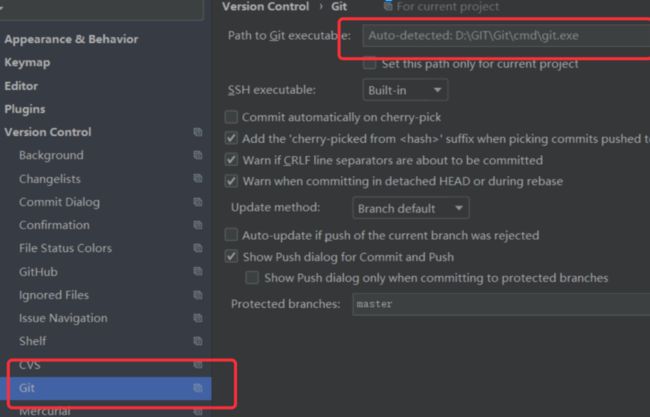Screen dimensions: 650x417
Task: Enable Auto-update if push was rejected
Action: [231, 235]
